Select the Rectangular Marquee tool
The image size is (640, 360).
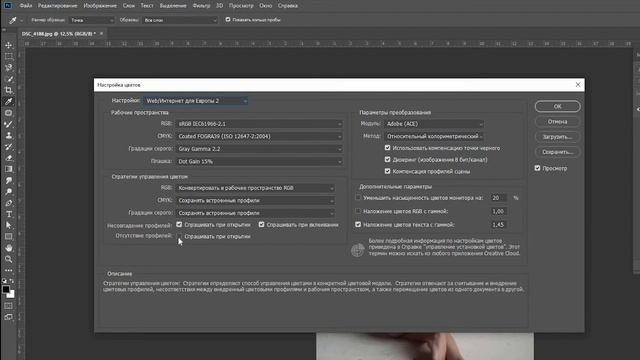(x=9, y=56)
